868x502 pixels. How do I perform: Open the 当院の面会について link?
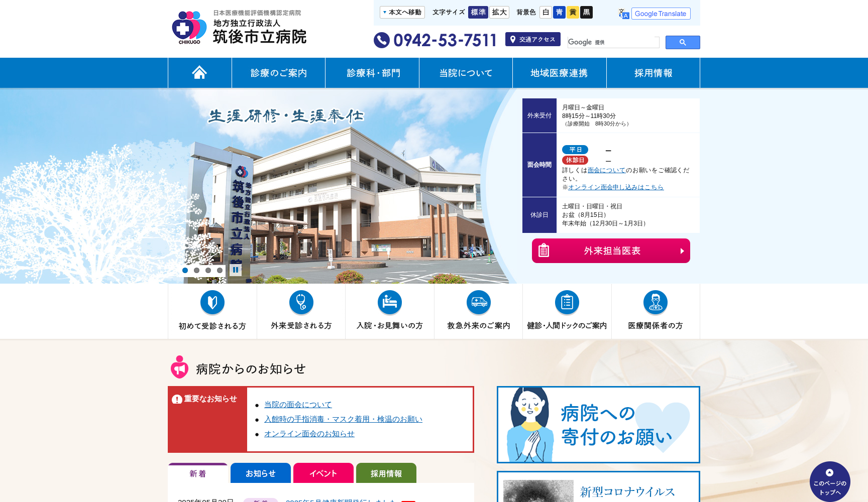(x=297, y=404)
